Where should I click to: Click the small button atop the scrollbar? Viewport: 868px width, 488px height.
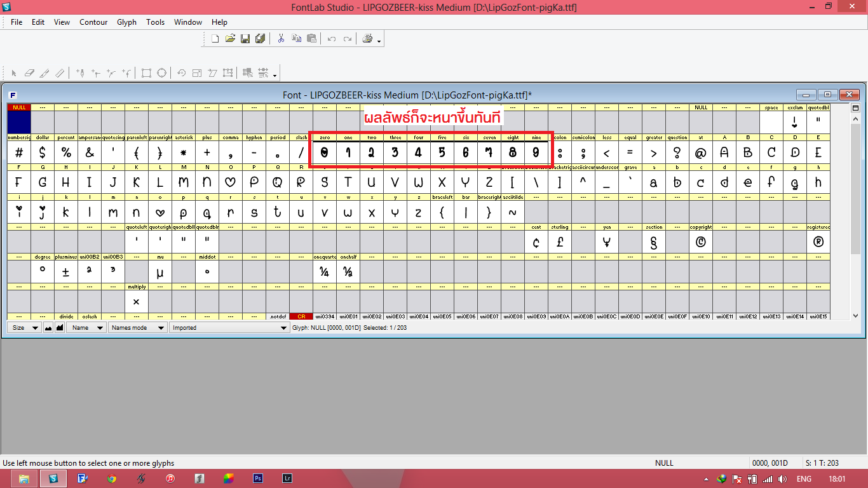click(x=855, y=108)
